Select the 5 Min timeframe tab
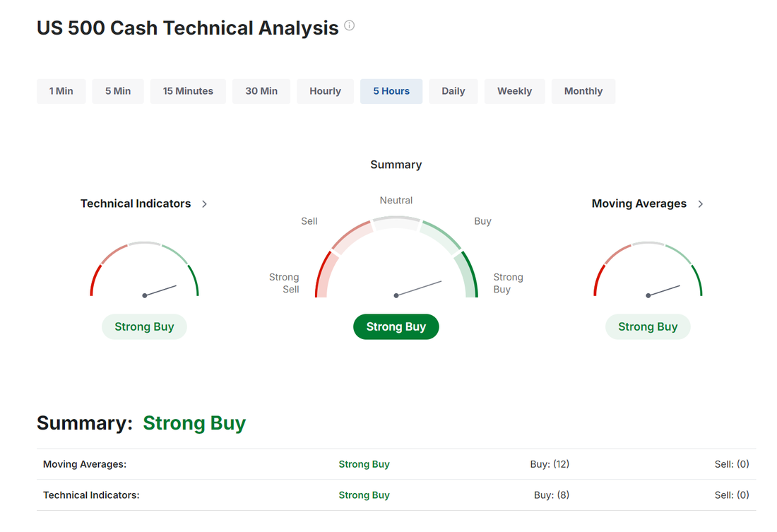This screenshot has width=777, height=532. coord(118,91)
